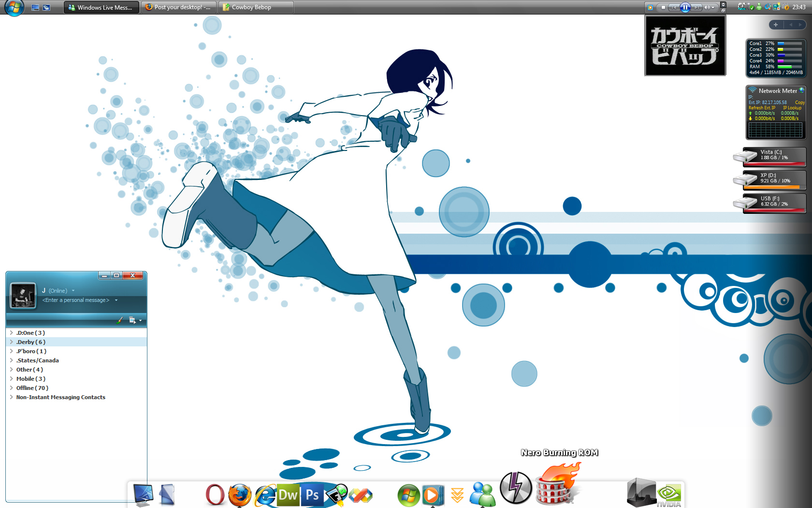Viewport: 812px width, 508px height.
Task: Toggle mute on the media toolbar speaker
Action: click(x=707, y=7)
